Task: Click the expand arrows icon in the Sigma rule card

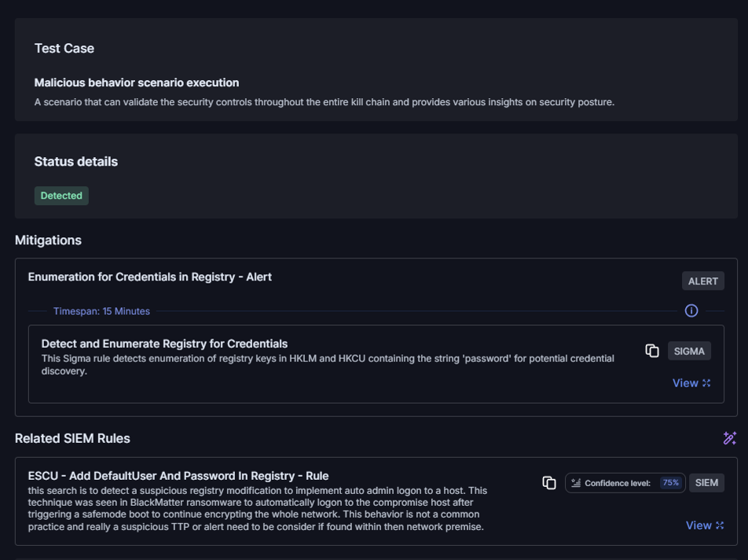Action: coord(706,383)
